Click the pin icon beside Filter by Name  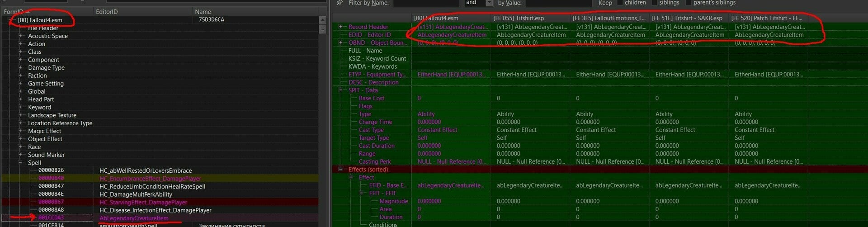point(340,3)
